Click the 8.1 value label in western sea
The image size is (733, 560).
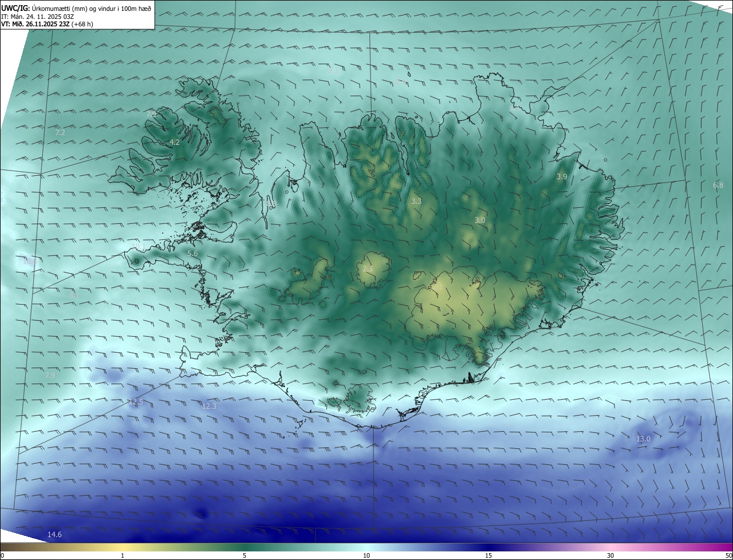point(74,295)
